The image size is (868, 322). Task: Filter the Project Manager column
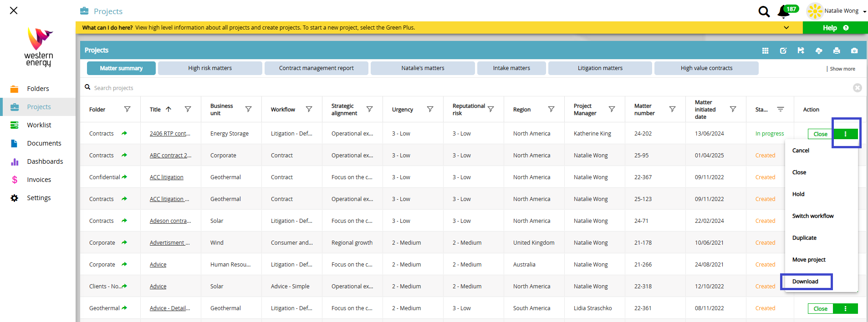(612, 109)
